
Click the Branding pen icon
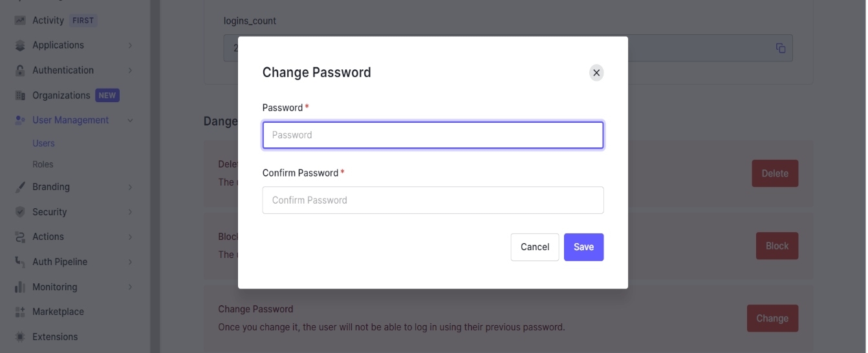tap(20, 187)
